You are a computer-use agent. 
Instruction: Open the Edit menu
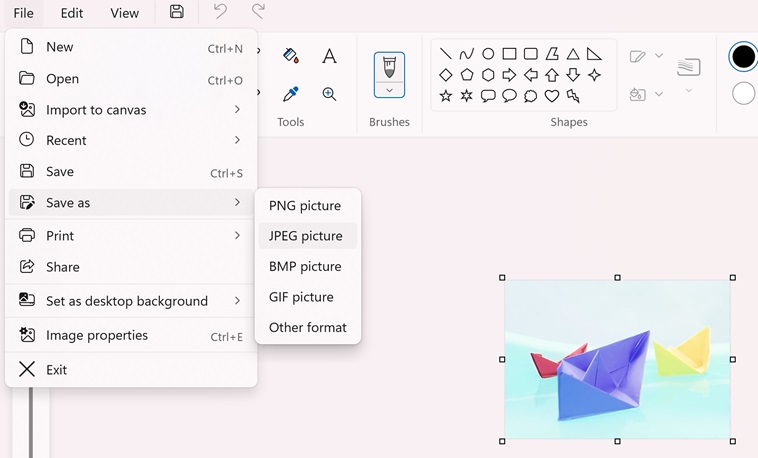pos(72,13)
